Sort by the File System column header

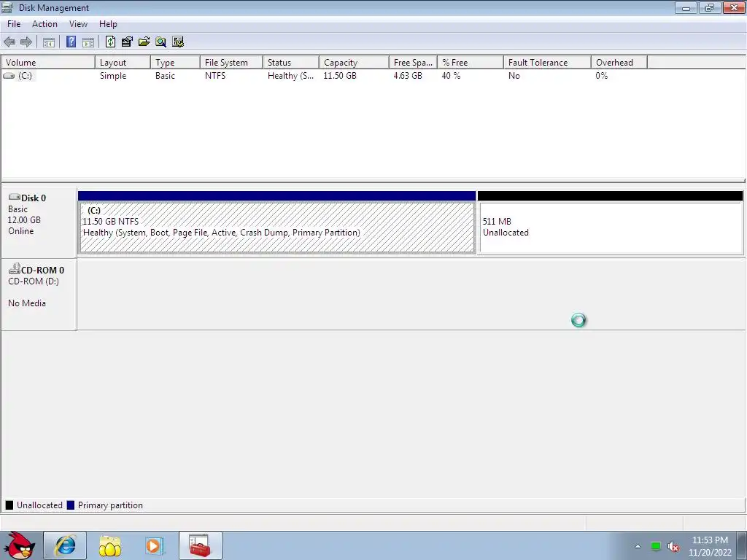(231, 63)
